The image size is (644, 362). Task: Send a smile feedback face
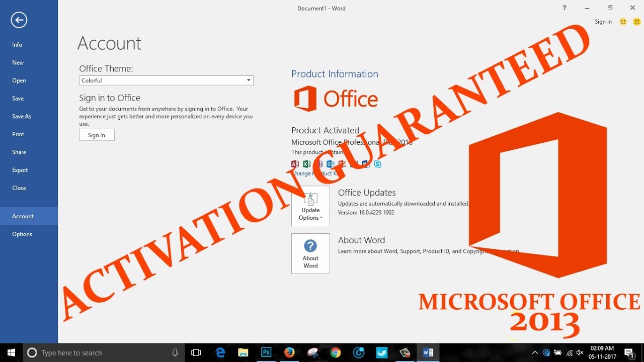pos(623,22)
